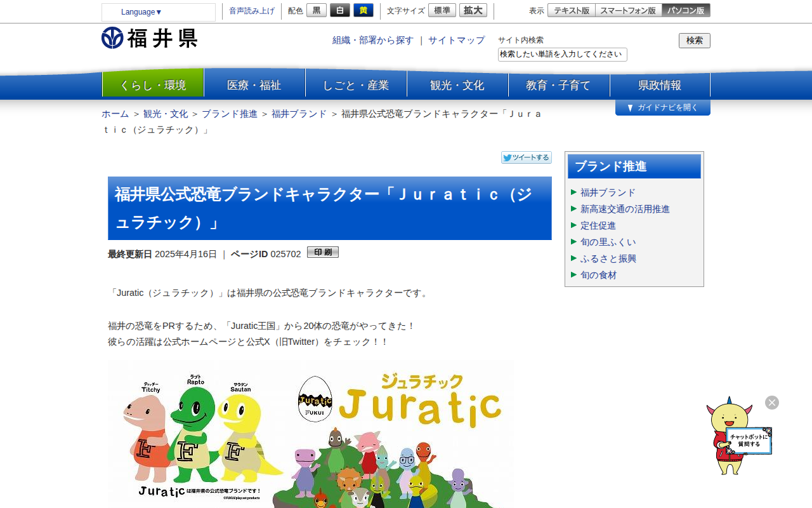Switch display to パソコン版
The height and width of the screenshot is (508, 812).
click(686, 10)
